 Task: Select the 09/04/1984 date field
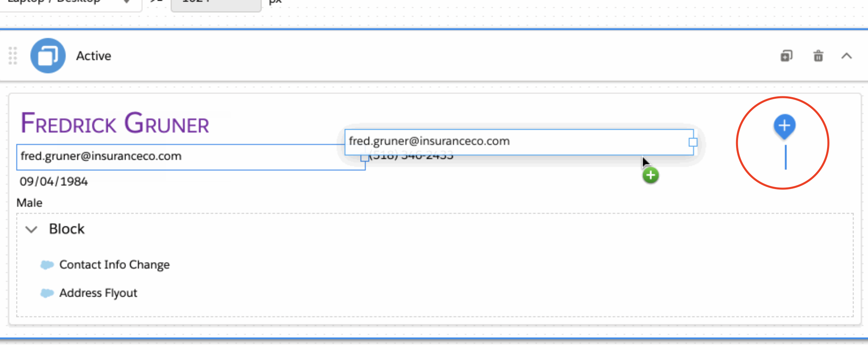click(x=54, y=181)
